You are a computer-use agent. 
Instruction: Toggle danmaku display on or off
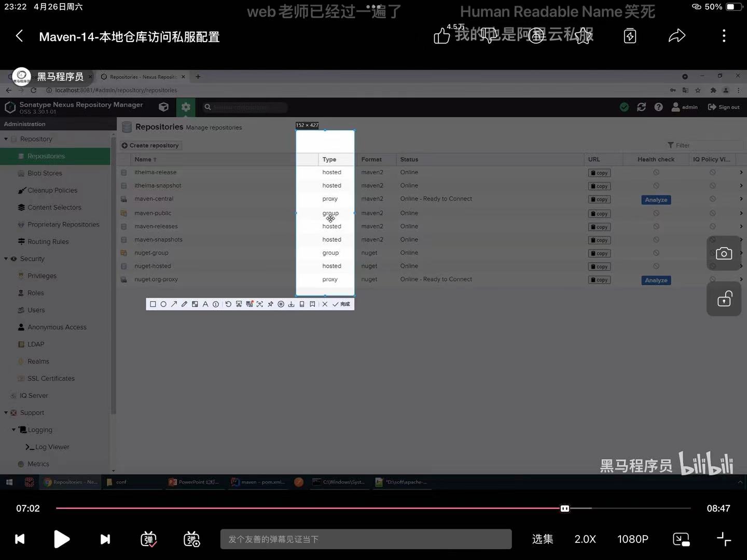(149, 539)
